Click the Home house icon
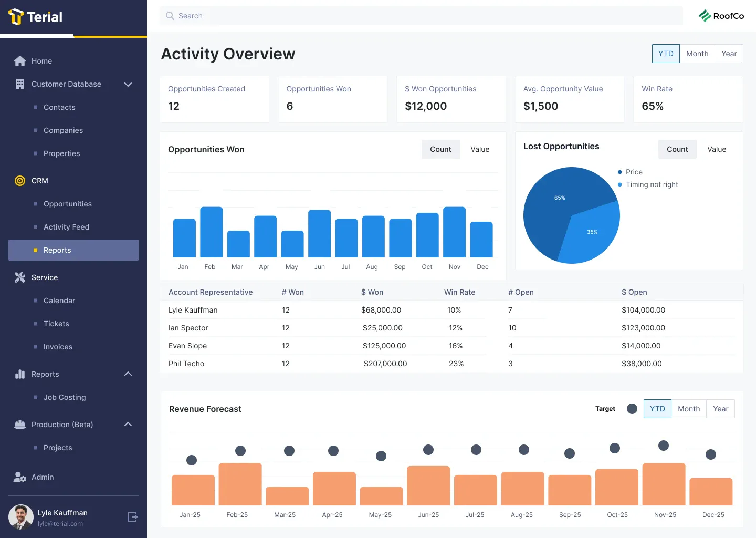 (x=20, y=61)
